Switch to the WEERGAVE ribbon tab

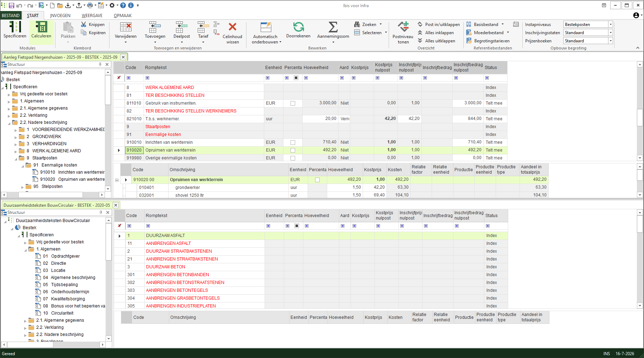[92, 15]
